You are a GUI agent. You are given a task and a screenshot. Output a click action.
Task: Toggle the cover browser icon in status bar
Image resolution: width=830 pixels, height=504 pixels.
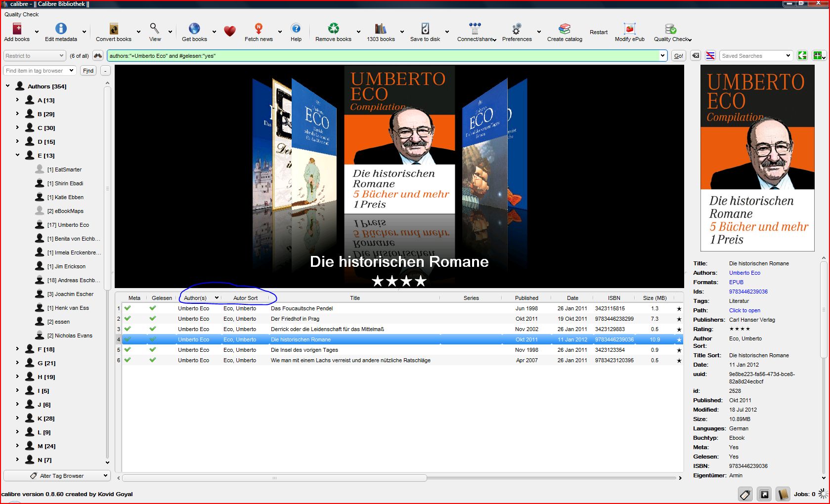[764, 494]
